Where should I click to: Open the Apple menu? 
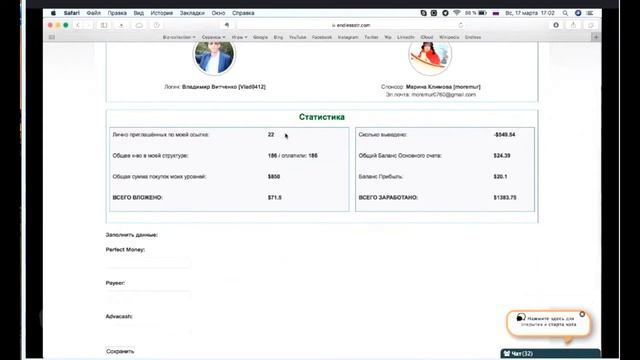click(53, 13)
